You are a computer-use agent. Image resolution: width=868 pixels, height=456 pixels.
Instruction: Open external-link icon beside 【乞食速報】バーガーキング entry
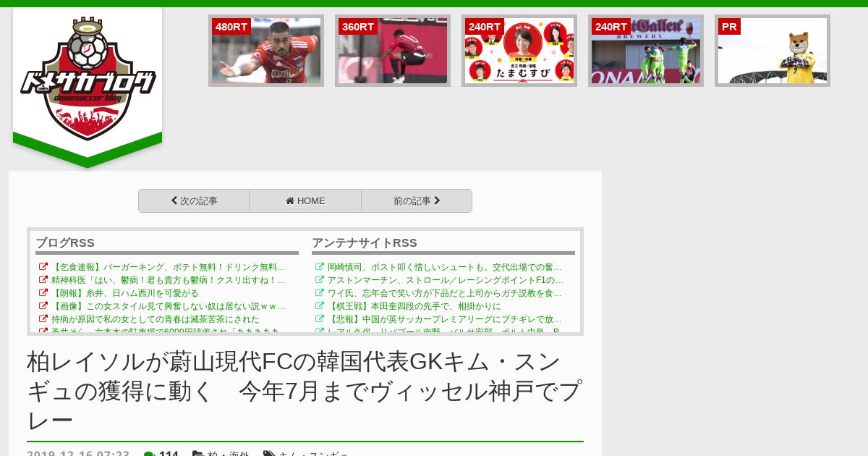(x=43, y=267)
